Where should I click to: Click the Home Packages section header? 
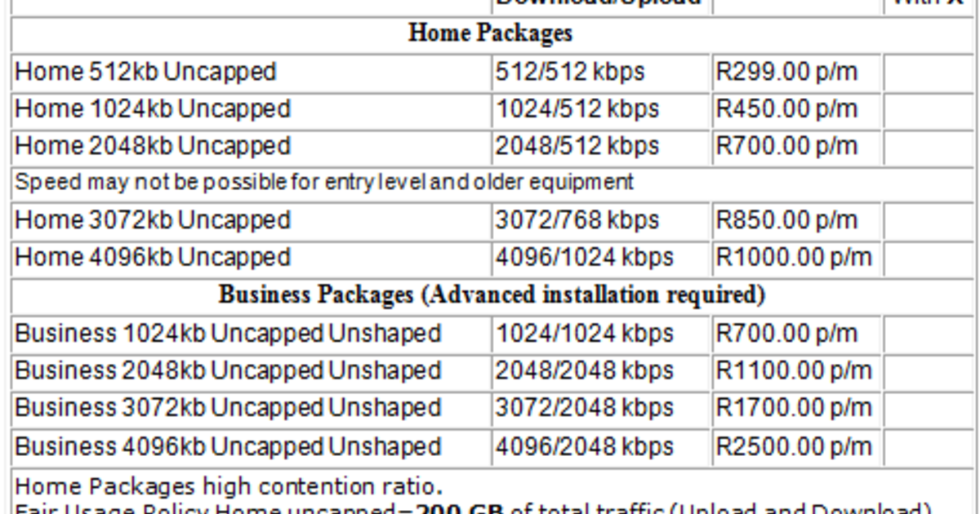[x=490, y=33]
